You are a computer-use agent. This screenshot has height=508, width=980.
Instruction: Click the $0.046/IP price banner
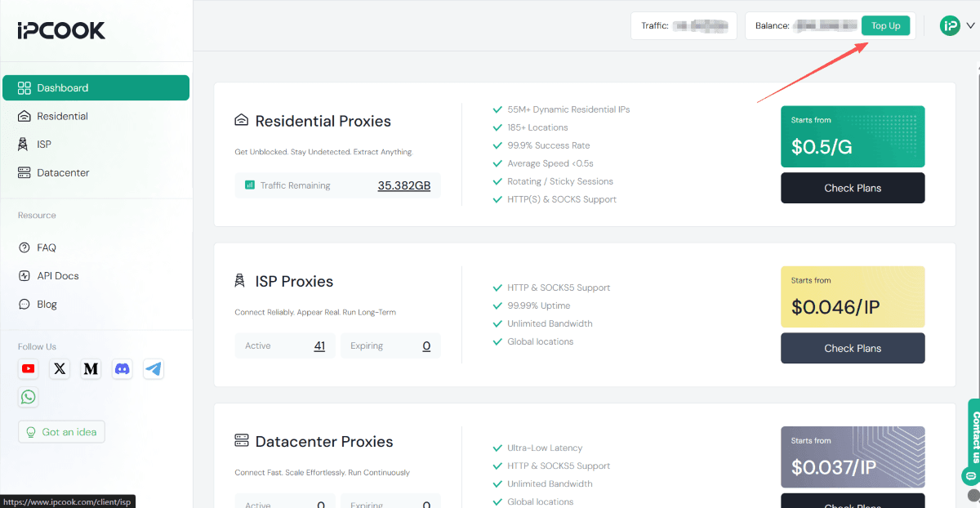click(853, 297)
